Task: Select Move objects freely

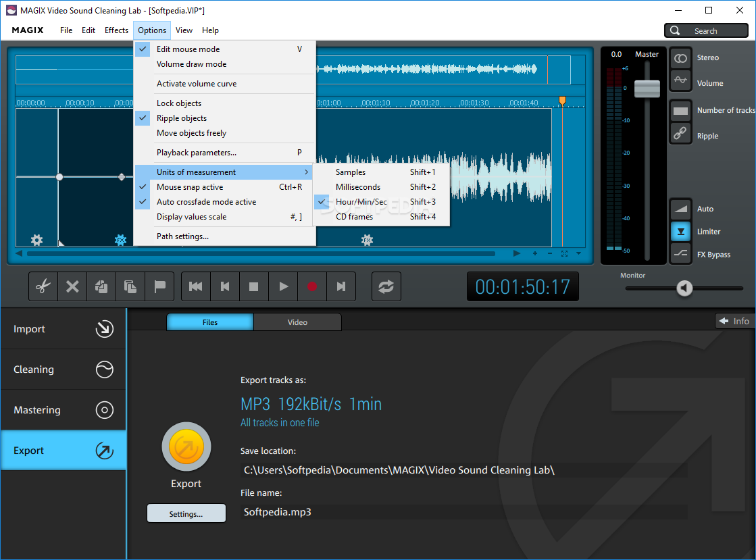Action: (225, 133)
